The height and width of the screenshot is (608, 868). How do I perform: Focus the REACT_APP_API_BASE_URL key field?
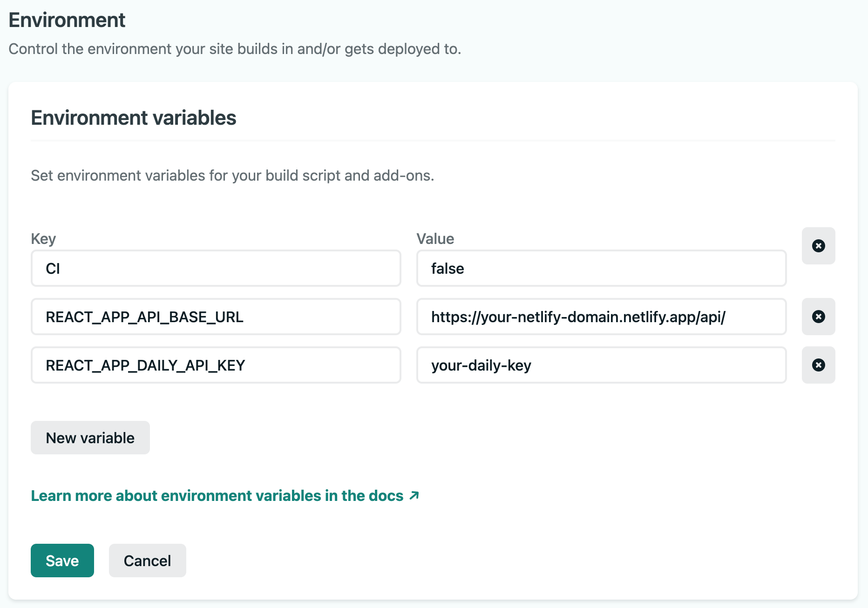216,317
